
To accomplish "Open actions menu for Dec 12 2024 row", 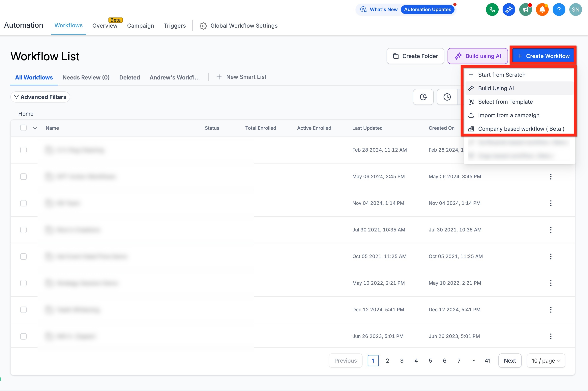I will point(551,310).
